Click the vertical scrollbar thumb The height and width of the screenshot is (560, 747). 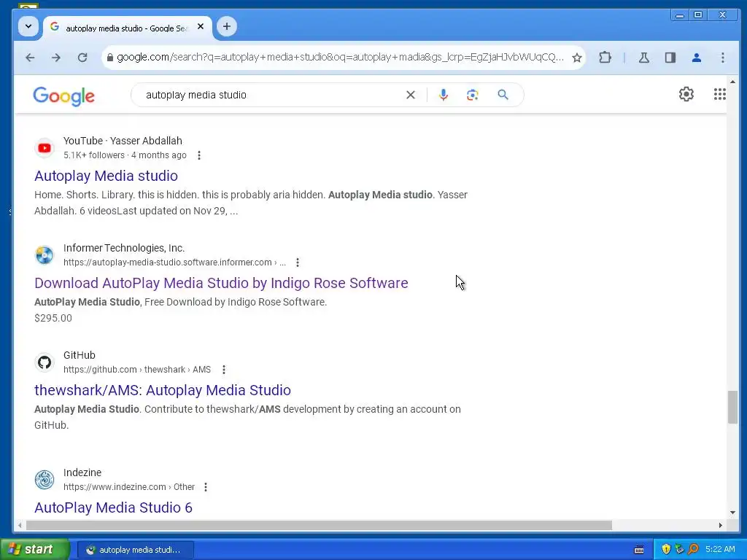click(732, 407)
